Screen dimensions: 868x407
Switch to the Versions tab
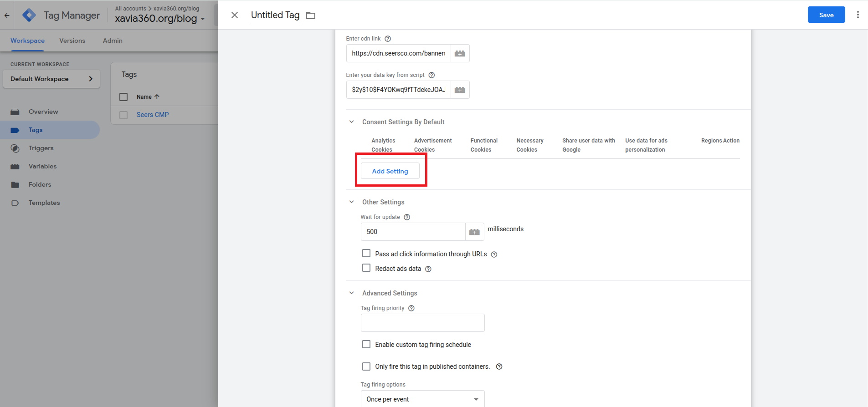pyautogui.click(x=72, y=41)
